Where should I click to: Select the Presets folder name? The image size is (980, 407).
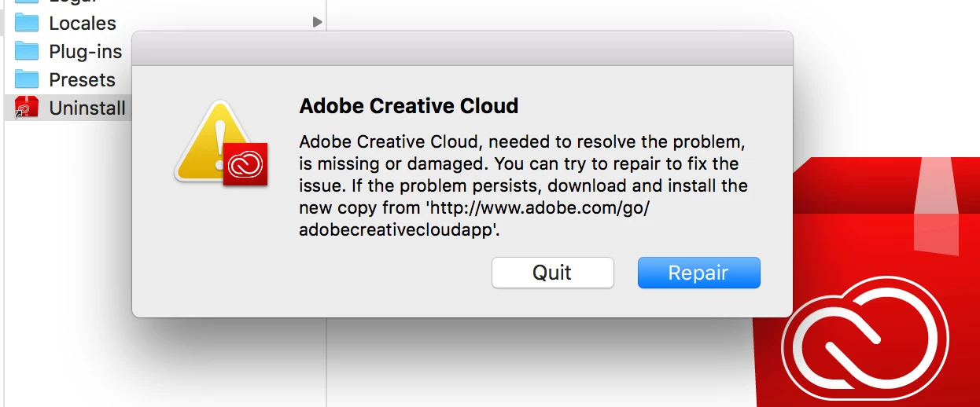(82, 80)
